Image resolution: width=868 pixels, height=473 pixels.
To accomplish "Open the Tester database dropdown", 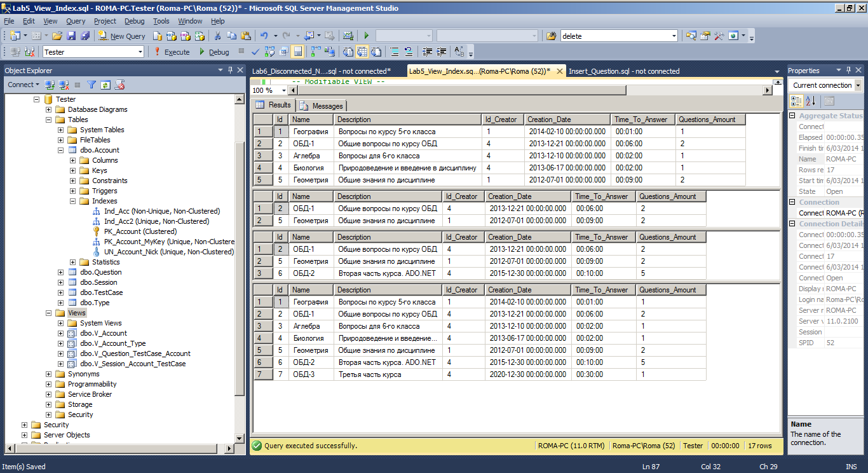I will (139, 52).
